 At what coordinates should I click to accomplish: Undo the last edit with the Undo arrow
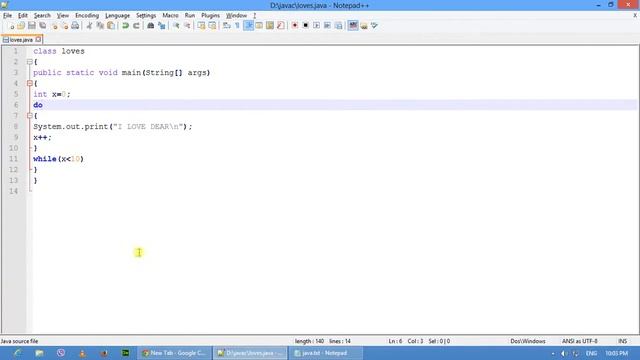(x=125, y=26)
